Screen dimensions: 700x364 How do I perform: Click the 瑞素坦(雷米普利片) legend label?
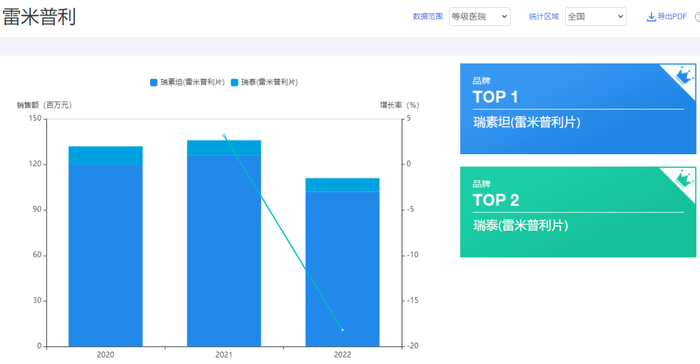[x=192, y=82]
